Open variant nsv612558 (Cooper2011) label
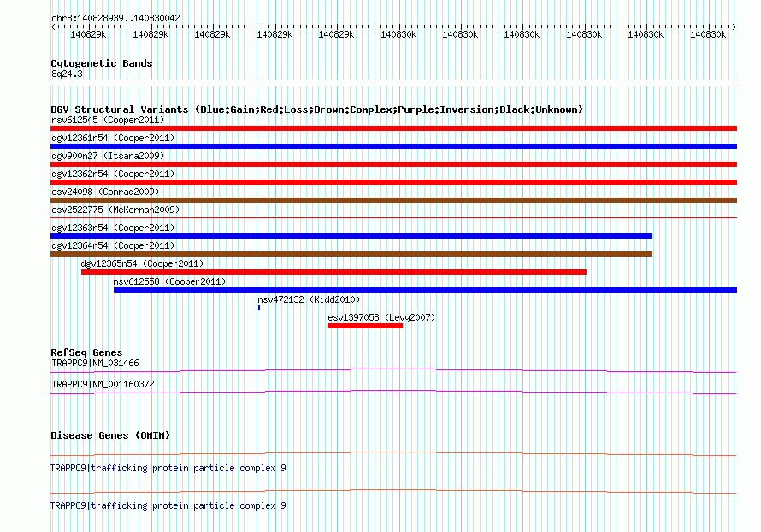 point(169,281)
